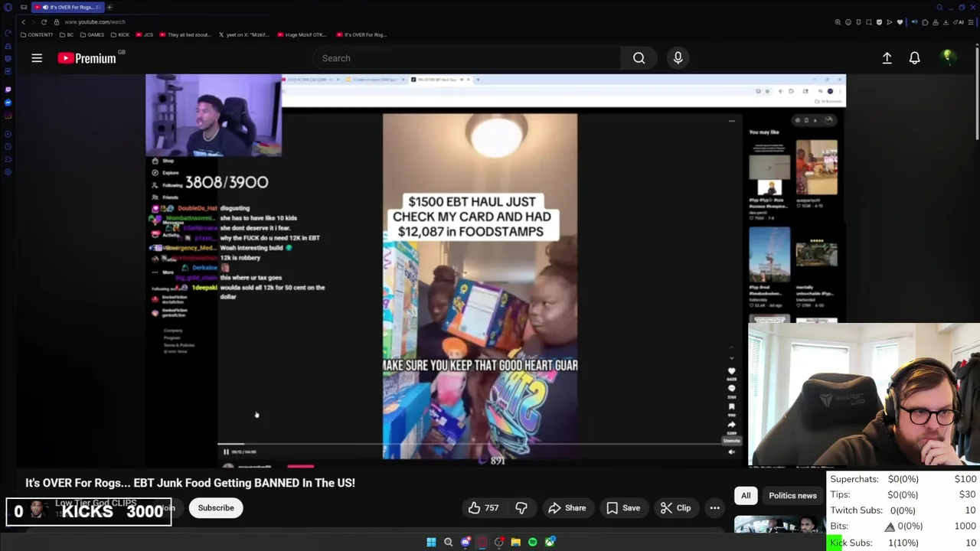Save the video to a playlist
The image size is (980, 551).
(x=622, y=508)
